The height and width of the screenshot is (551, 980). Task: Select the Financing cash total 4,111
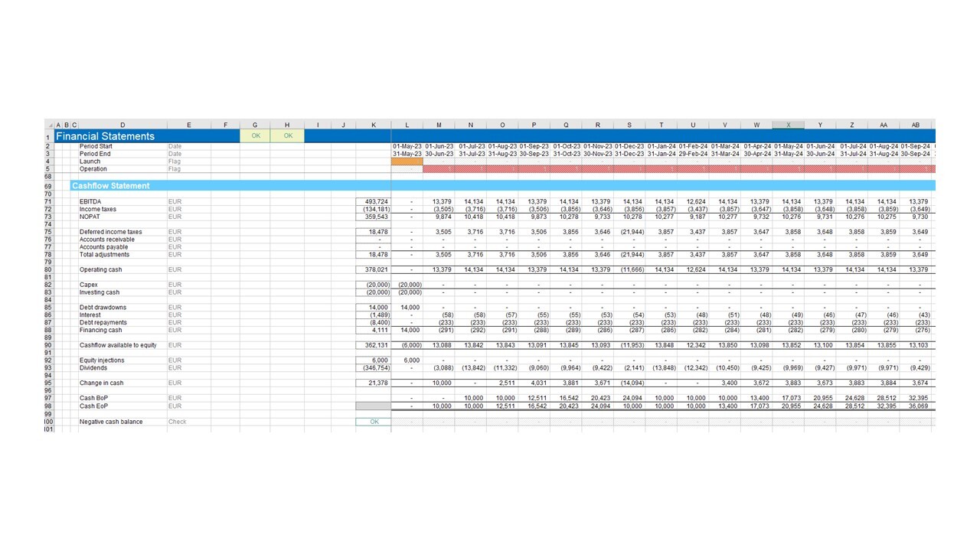(x=373, y=330)
